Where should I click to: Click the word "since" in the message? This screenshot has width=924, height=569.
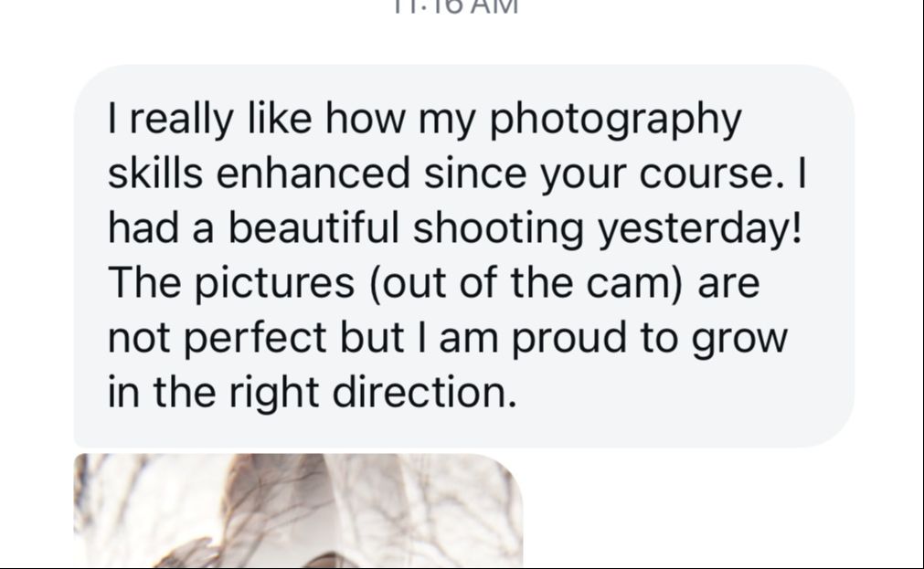point(473,174)
